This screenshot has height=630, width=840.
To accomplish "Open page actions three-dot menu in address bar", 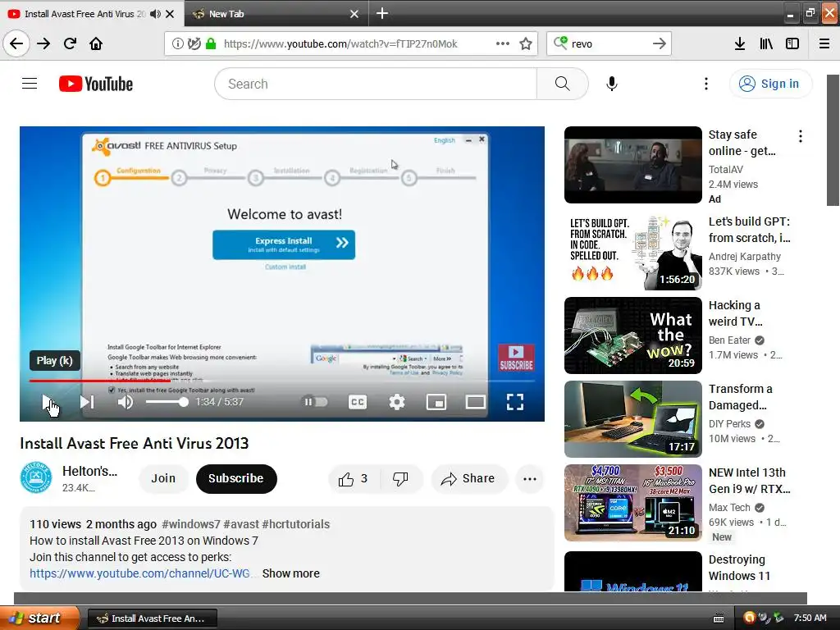I will pos(503,43).
